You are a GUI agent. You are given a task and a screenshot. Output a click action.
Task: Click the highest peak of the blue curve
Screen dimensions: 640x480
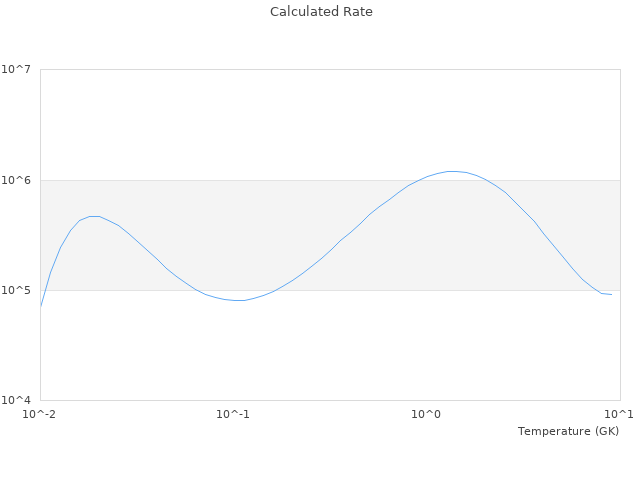coord(452,171)
